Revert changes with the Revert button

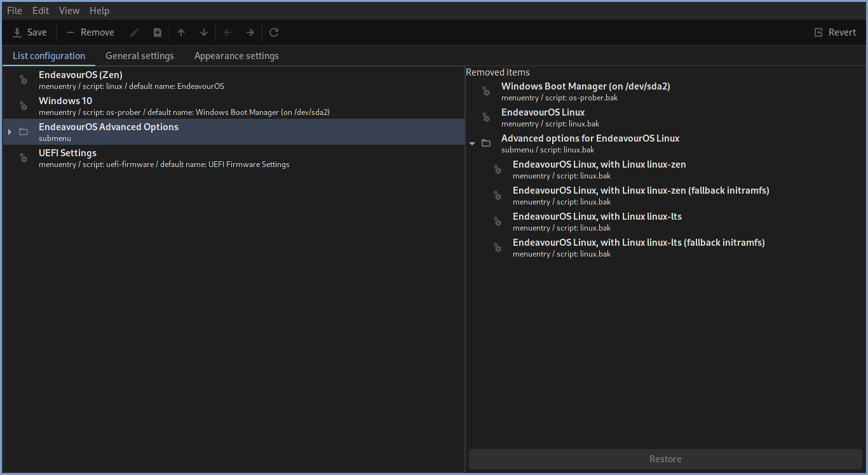835,32
